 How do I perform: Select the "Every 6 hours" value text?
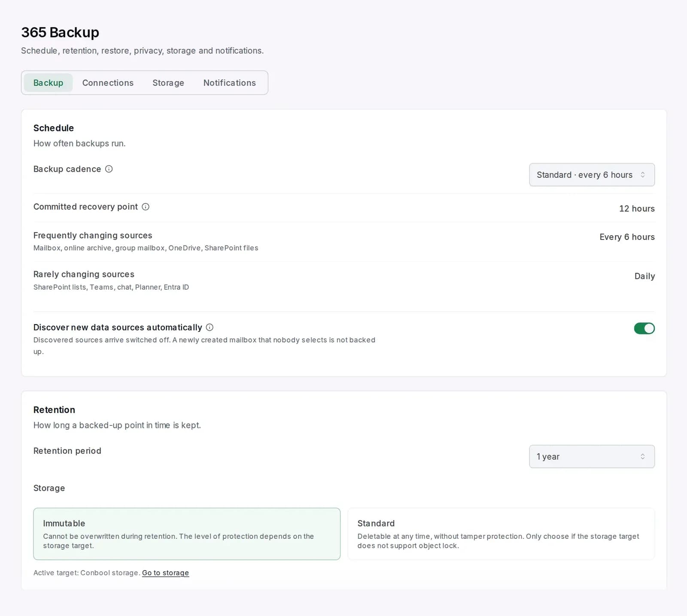point(627,237)
